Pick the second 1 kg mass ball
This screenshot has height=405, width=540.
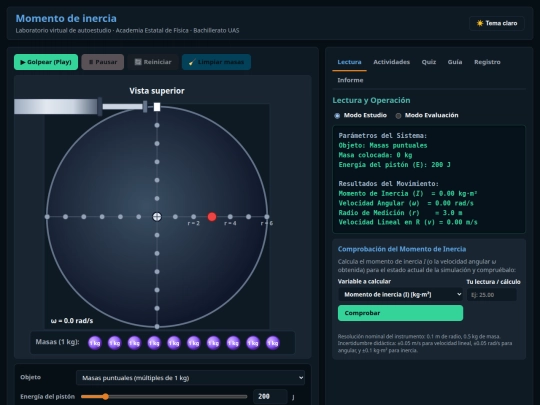pos(115,343)
